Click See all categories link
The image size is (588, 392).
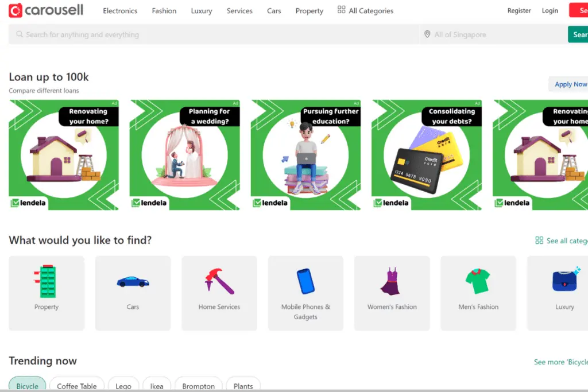562,240
